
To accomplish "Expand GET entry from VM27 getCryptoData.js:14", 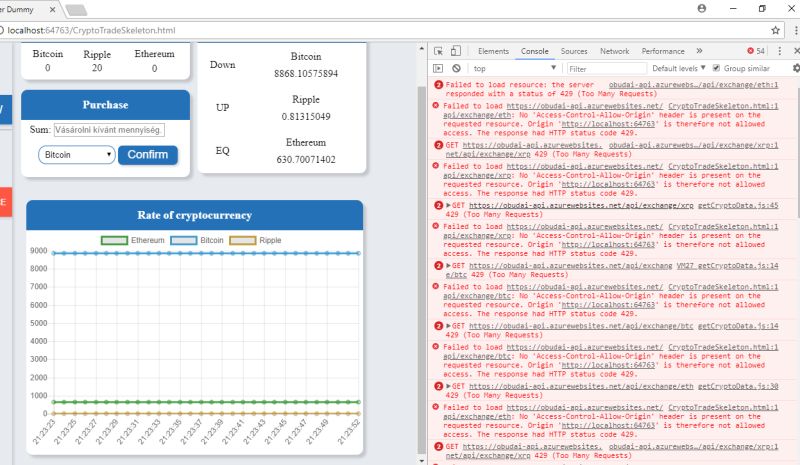I will pyautogui.click(x=448, y=265).
